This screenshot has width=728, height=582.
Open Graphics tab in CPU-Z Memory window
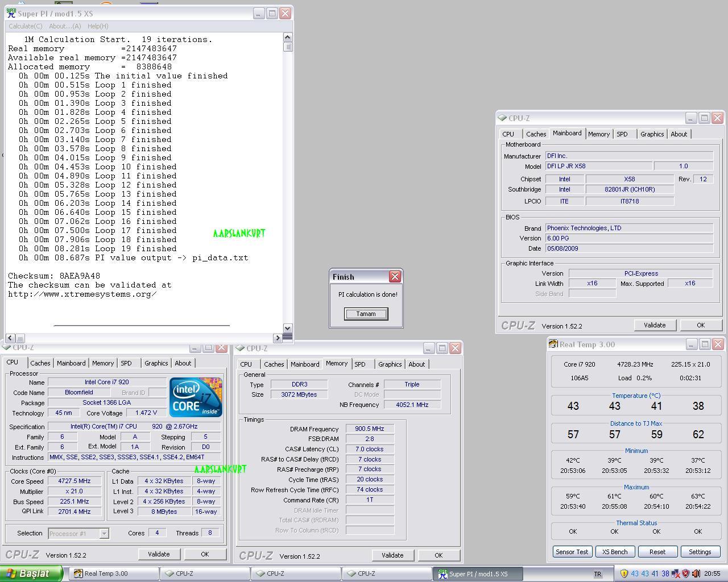[x=390, y=364]
